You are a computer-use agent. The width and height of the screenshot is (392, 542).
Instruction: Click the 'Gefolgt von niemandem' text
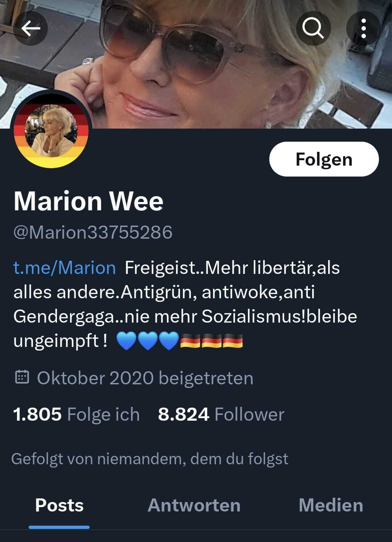coord(150,459)
